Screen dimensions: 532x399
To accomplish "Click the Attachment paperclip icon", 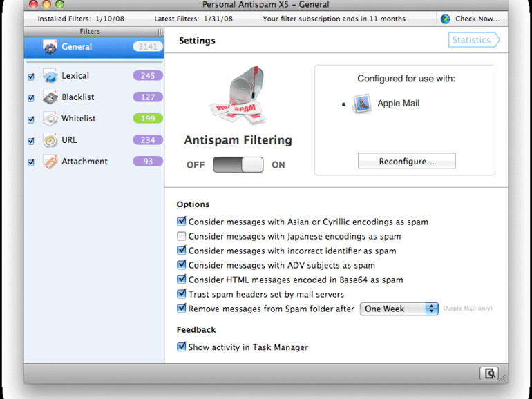I will tap(50, 162).
